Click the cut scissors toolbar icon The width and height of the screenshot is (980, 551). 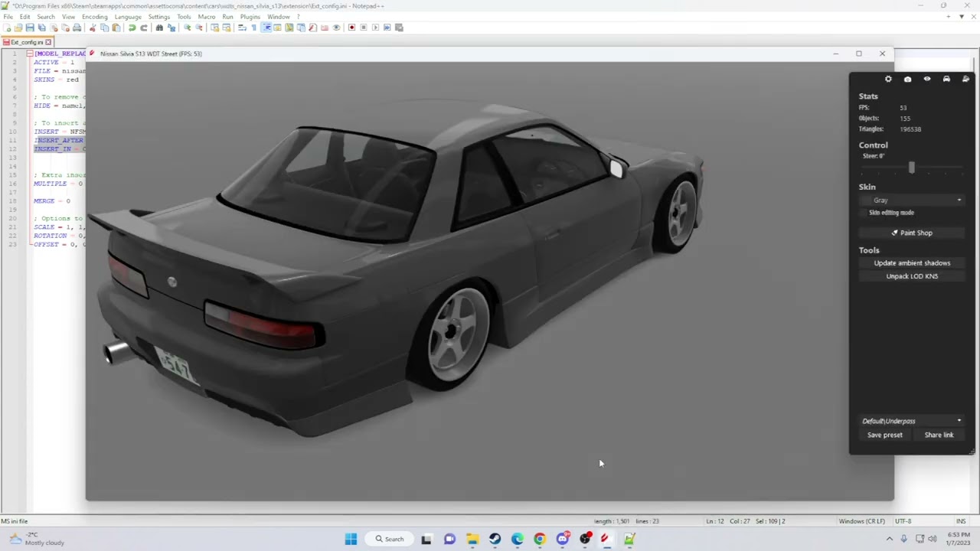93,28
